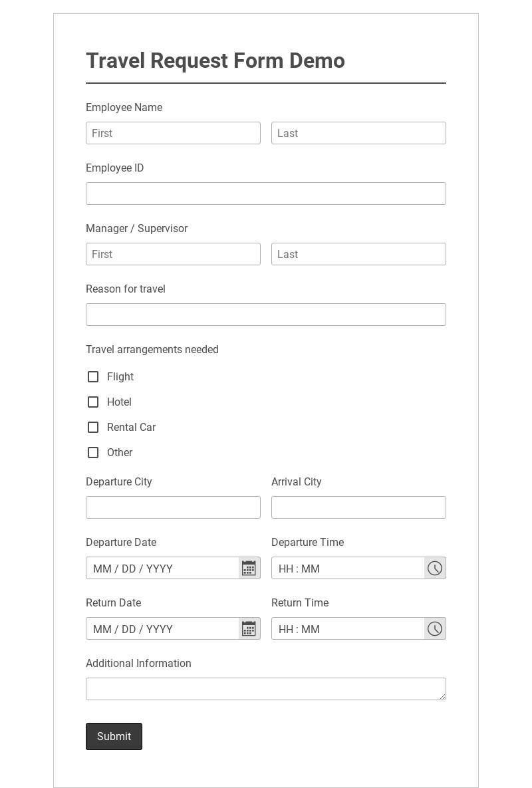Check the Flight checkbox
The image size is (532, 788).
point(93,377)
